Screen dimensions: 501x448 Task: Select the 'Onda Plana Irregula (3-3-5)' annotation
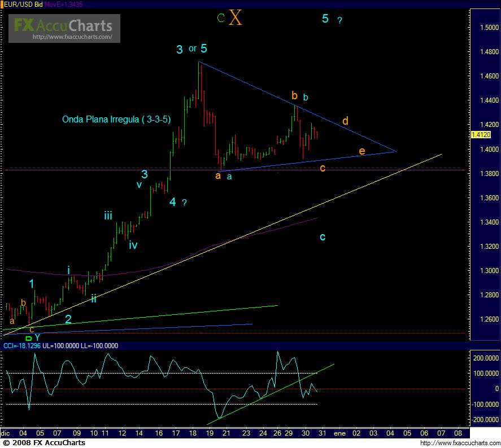coord(116,119)
